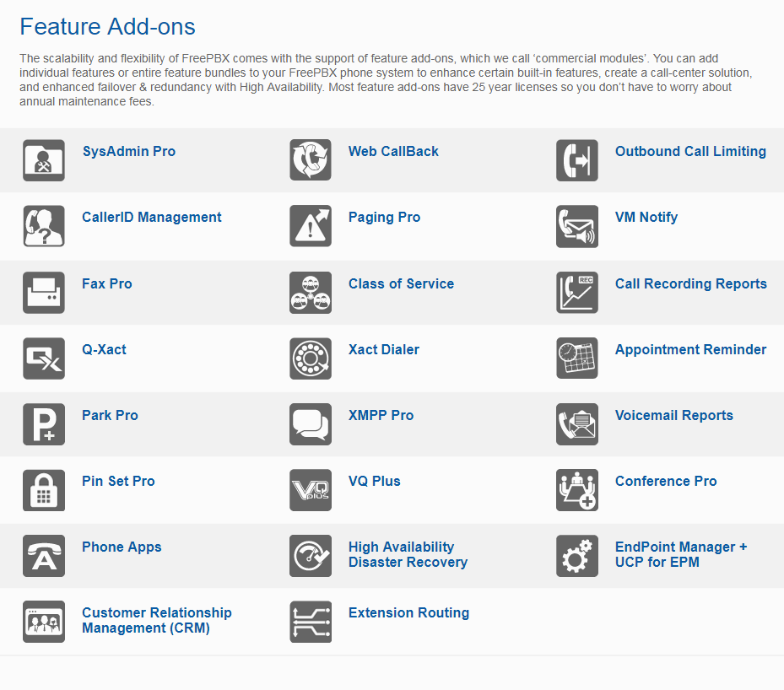Click the Appointment Reminder calendar icon
This screenshot has width=784, height=690.
tap(577, 358)
